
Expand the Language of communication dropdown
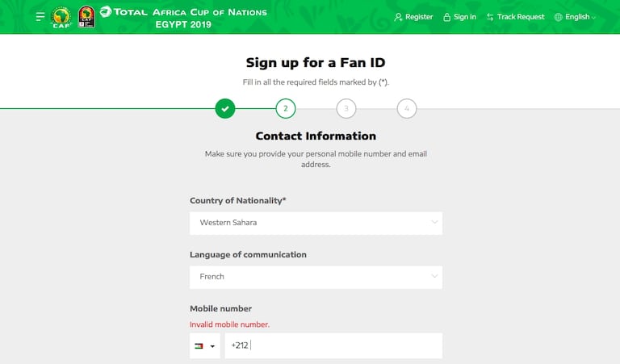click(316, 277)
